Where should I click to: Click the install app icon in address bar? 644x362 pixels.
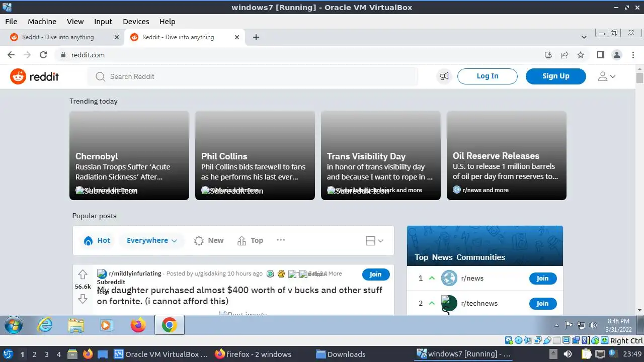(548, 55)
